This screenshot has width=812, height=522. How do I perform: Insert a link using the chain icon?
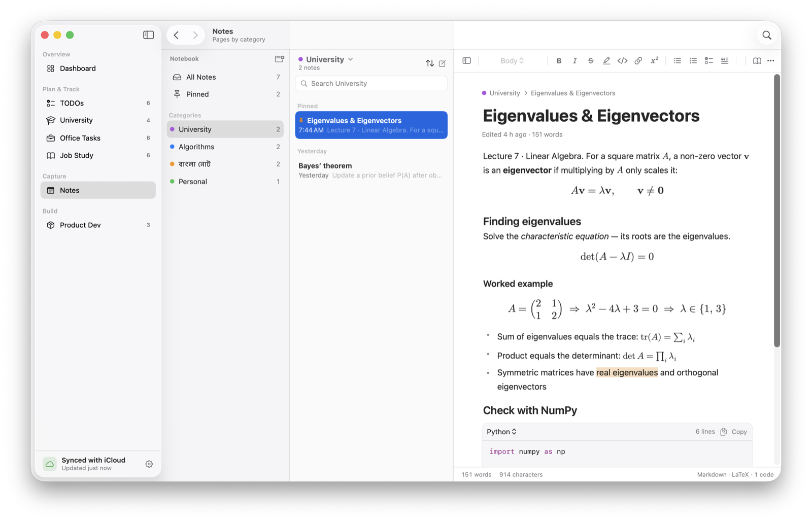point(638,61)
